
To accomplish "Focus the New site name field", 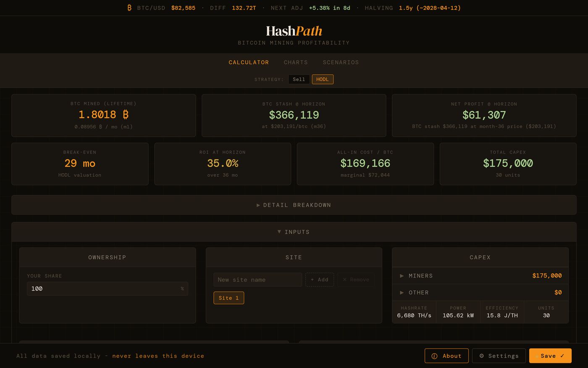I will click(257, 280).
